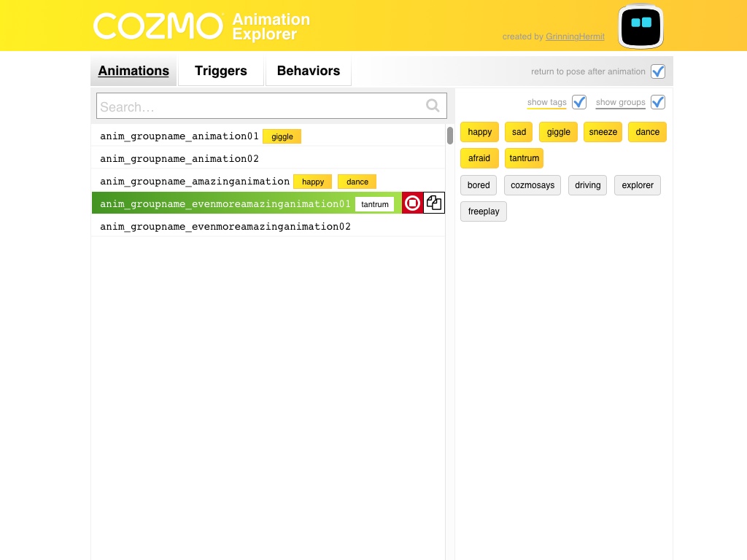This screenshot has width=747, height=560.
Task: Click the animation list scrollbar
Action: tap(450, 136)
